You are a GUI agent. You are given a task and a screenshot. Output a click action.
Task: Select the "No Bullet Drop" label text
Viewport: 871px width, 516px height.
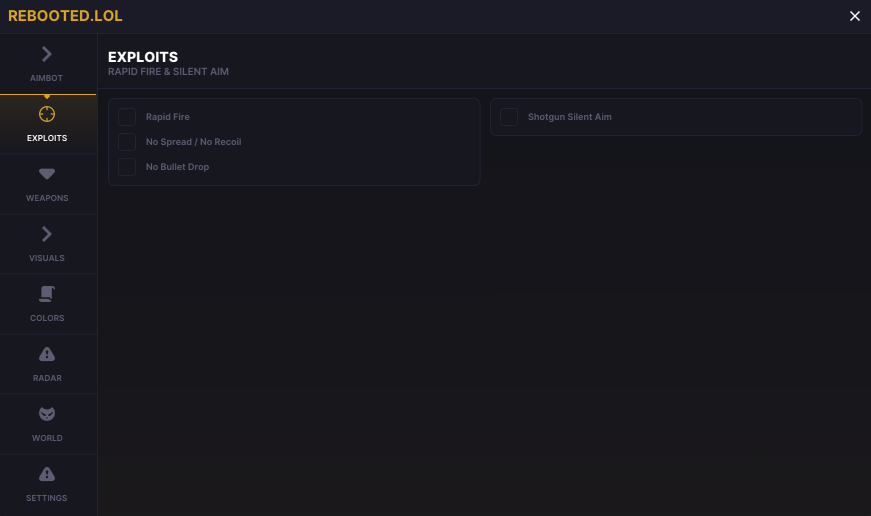click(177, 167)
